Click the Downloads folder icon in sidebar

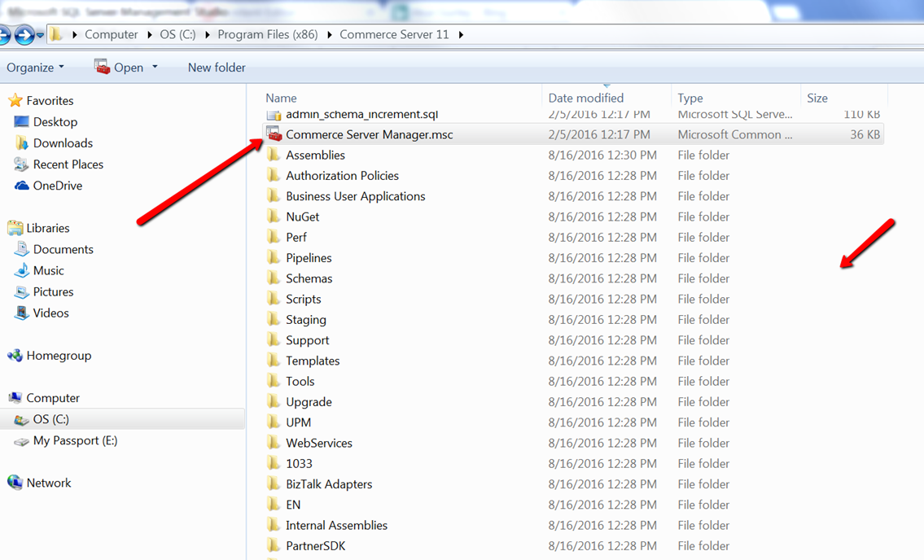[22, 143]
